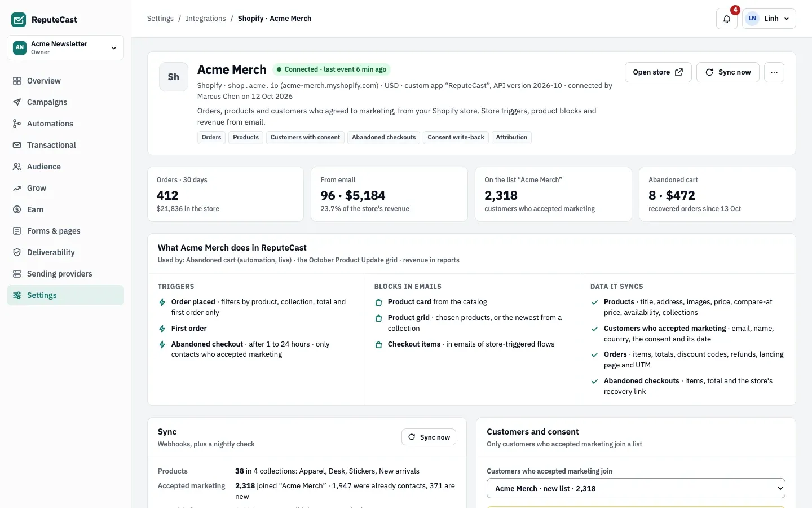Click the Deliverability shield icon
The image size is (812, 508).
[x=17, y=252]
